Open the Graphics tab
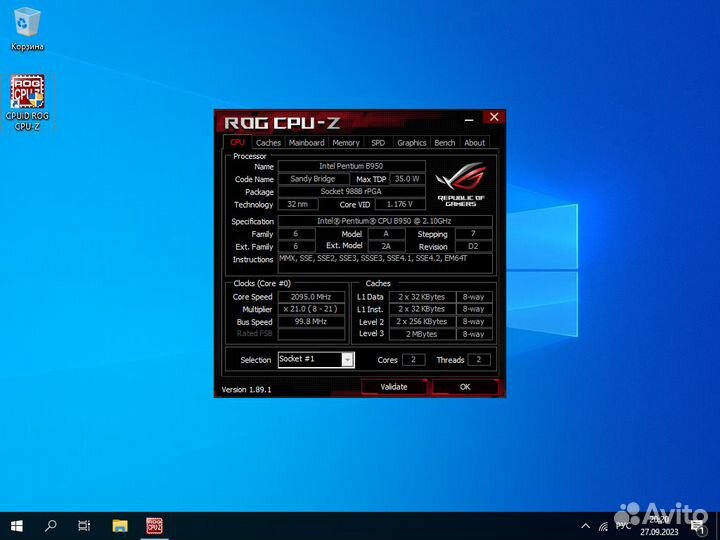The width and height of the screenshot is (720, 540). pyautogui.click(x=411, y=143)
